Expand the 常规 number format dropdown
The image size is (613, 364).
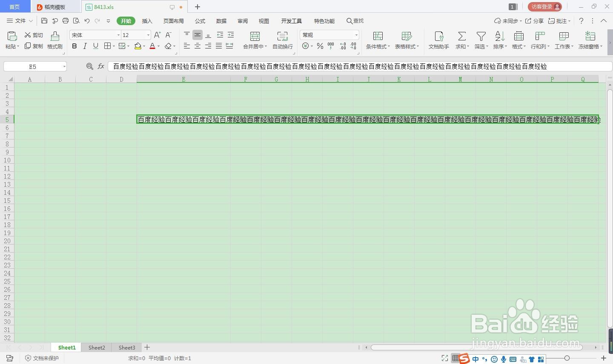[357, 35]
